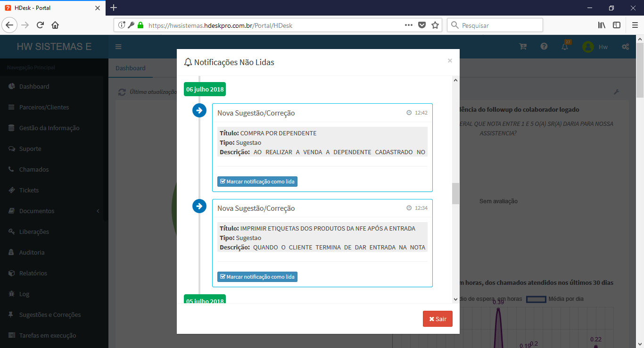This screenshot has height=348, width=644.
Task: Toggle browser sidebar view icon
Action: point(617,25)
